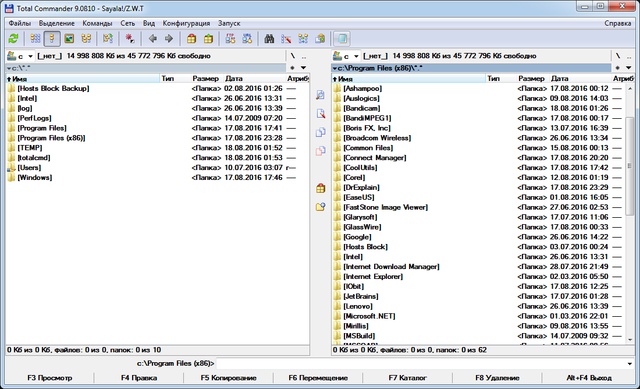640x389 pixels.
Task: Open the Вид menu
Action: pos(149,23)
